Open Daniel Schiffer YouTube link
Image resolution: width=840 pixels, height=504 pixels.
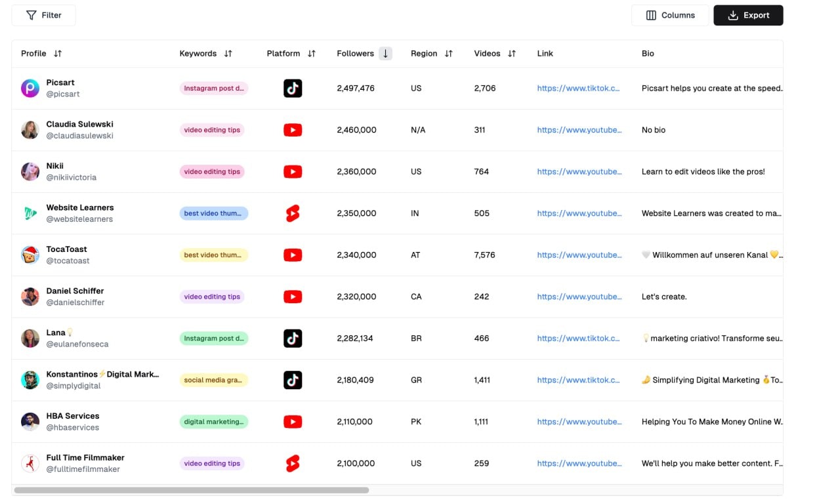(x=579, y=297)
